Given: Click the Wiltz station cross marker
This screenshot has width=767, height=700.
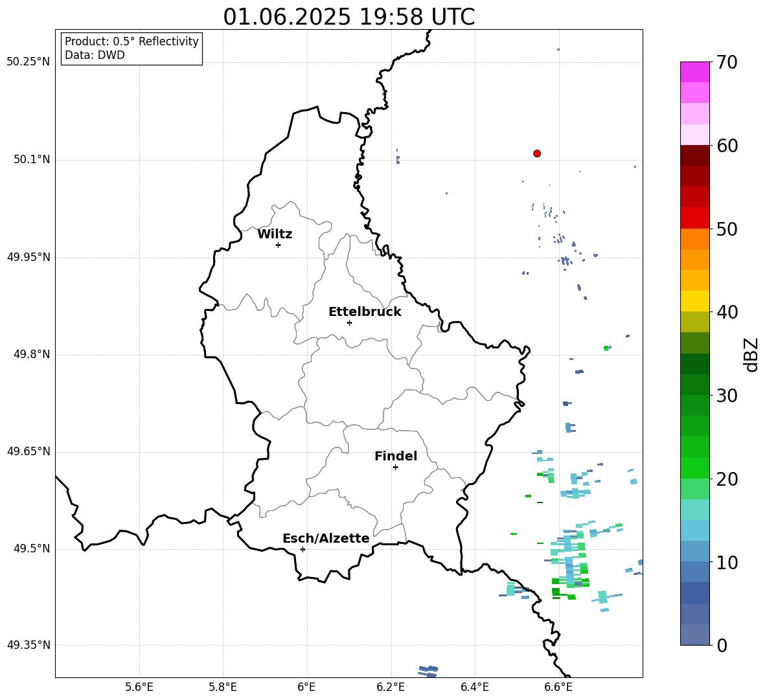Looking at the screenshot, I should tap(279, 245).
